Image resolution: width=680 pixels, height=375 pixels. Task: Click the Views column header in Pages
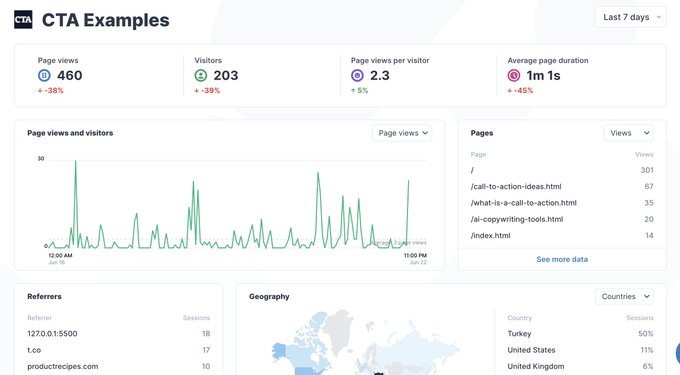pos(644,154)
